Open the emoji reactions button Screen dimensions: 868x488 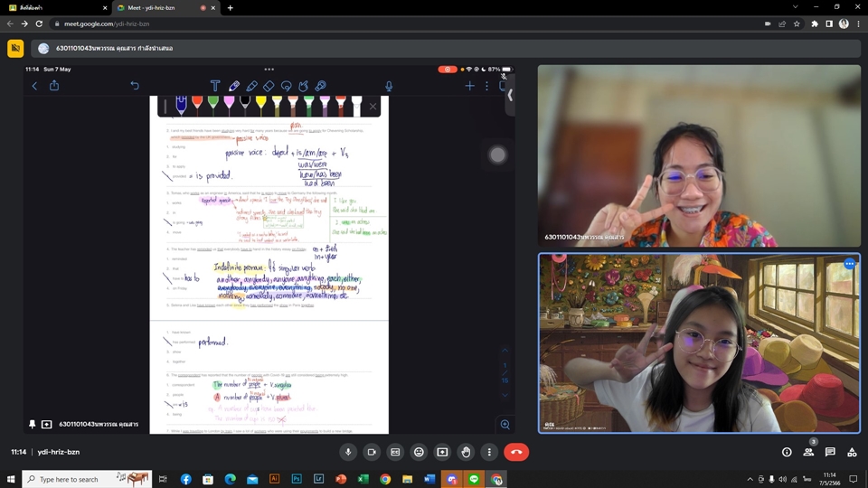tap(419, 452)
